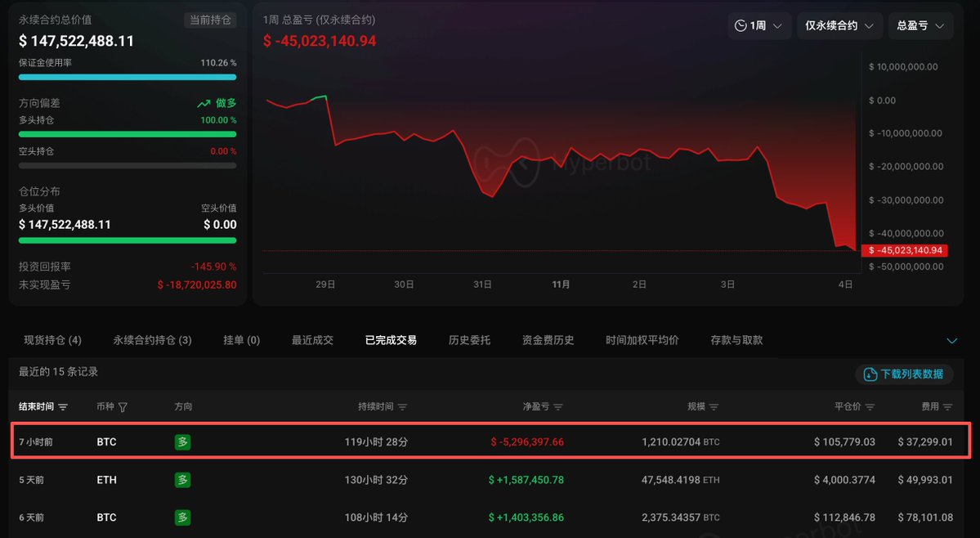Click the 空头持仓 gray progress bar
980x538 pixels.
pyautogui.click(x=128, y=166)
